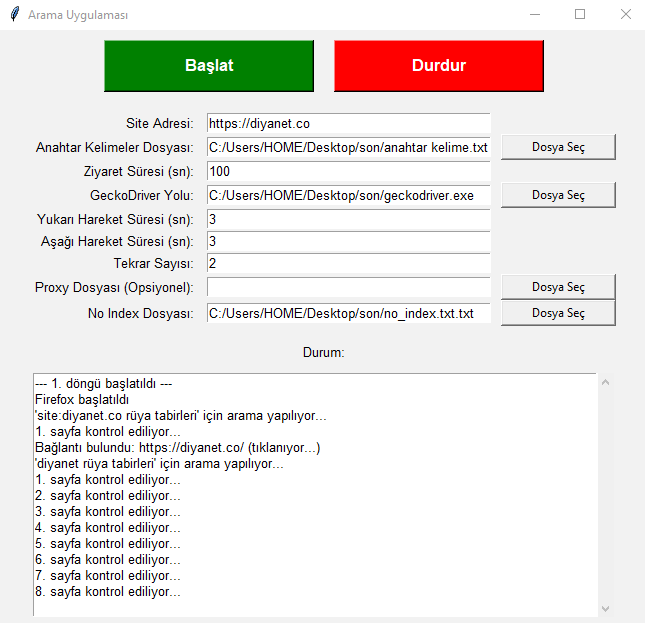Viewport: 645px width, 623px height.
Task: Click the 'No Index Dosyası:' label
Action: pos(141,313)
